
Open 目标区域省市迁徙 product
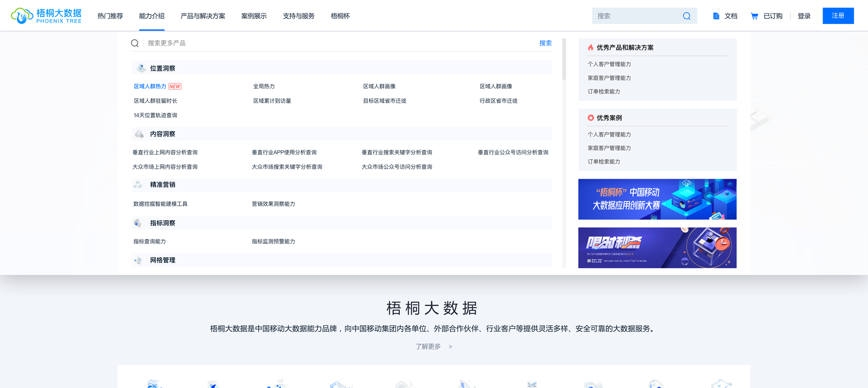(385, 101)
